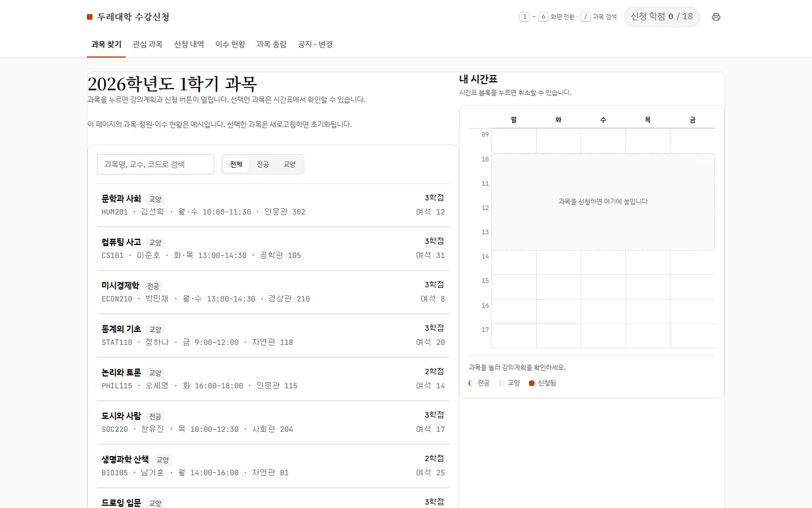Click the 전공 legend marker
812x508 pixels.
coord(471,383)
